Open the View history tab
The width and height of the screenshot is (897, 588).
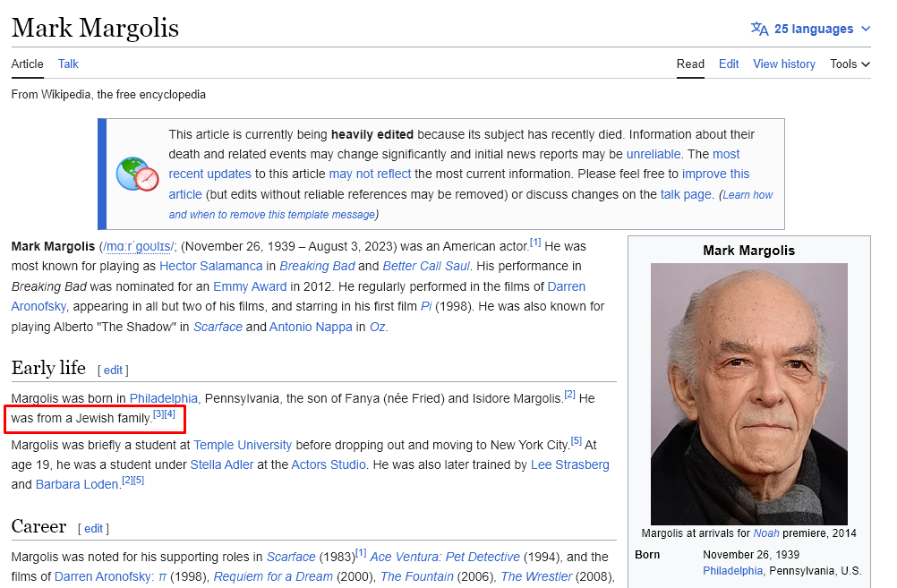click(x=783, y=64)
